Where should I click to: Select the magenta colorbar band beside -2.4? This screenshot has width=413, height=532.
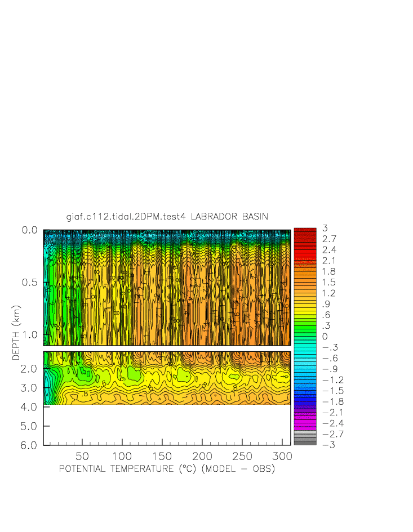[305, 423]
